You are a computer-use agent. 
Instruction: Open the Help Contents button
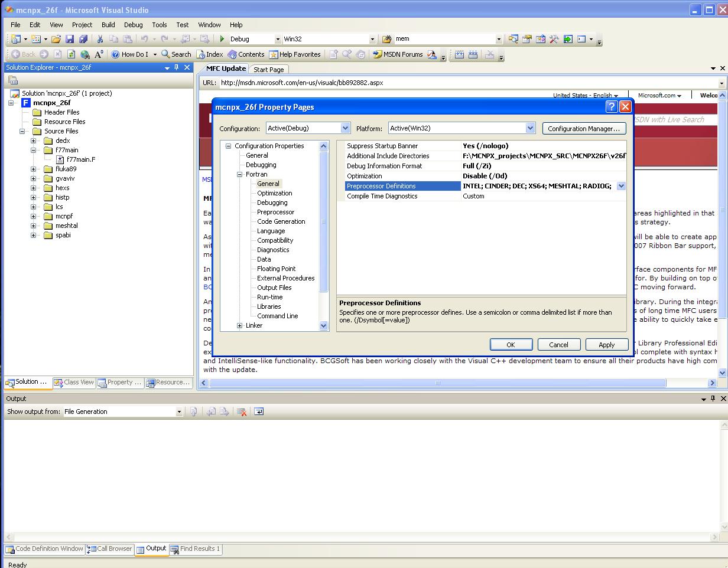click(x=246, y=54)
